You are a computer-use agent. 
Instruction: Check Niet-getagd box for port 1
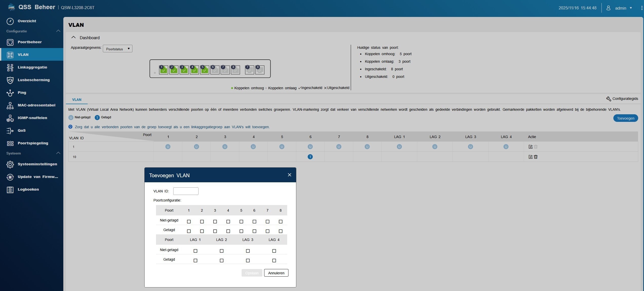pyautogui.click(x=189, y=221)
